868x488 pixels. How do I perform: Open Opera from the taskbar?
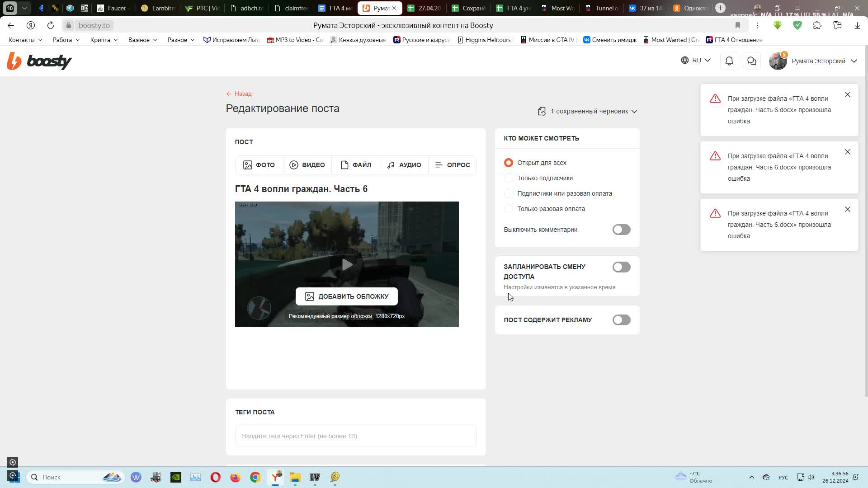coord(216,477)
